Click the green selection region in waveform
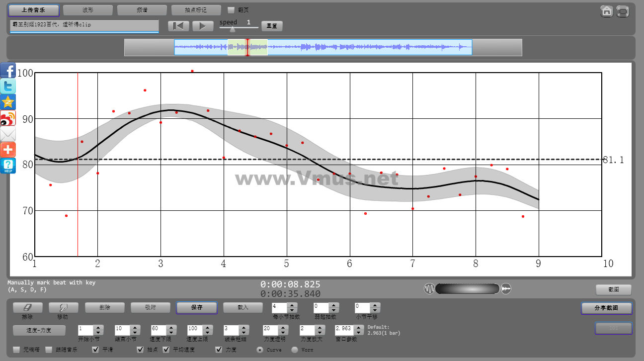The image size is (644, 361). [x=247, y=47]
